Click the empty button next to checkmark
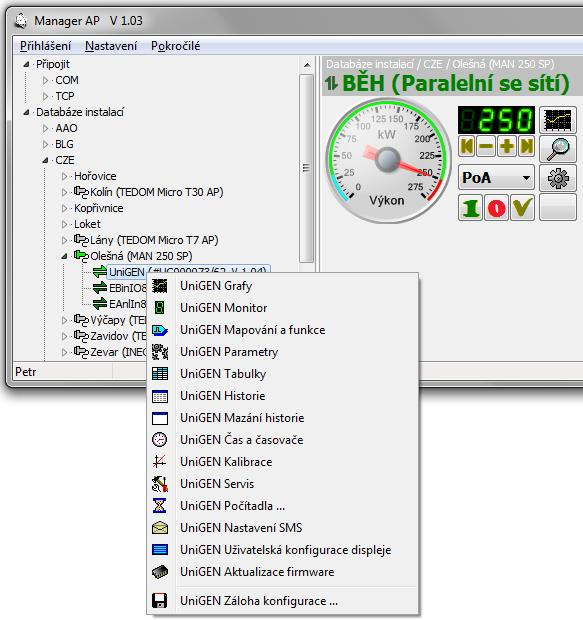The width and height of the screenshot is (583, 620). pyautogui.click(x=558, y=208)
